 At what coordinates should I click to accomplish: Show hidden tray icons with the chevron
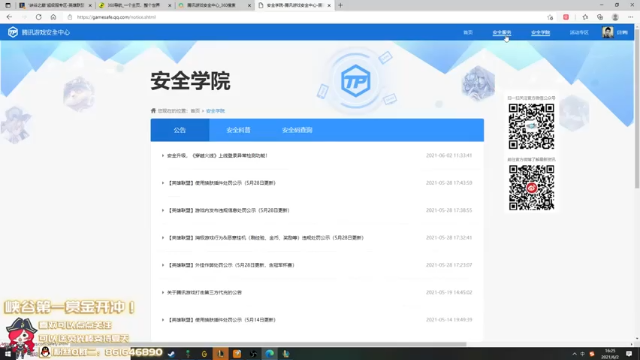(574, 354)
